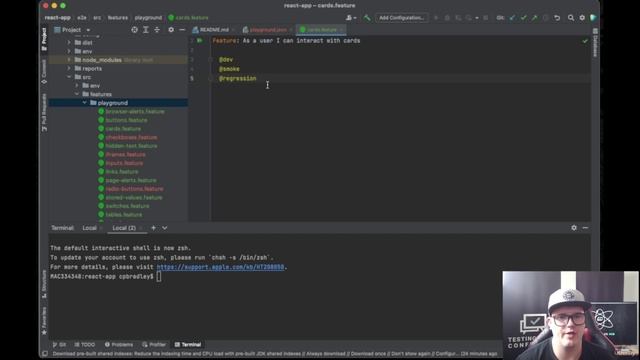
Task: Open the Profiler tool window button
Action: 154,344
